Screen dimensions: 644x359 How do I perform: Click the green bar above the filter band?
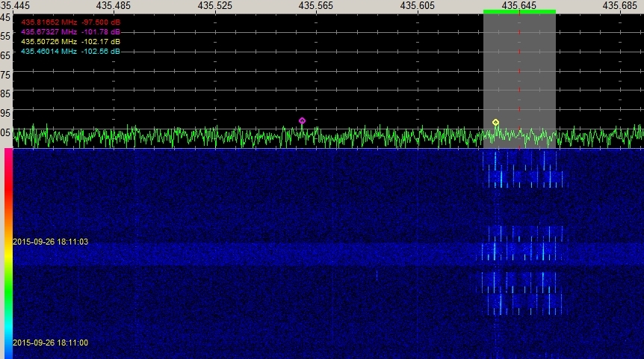point(519,11)
